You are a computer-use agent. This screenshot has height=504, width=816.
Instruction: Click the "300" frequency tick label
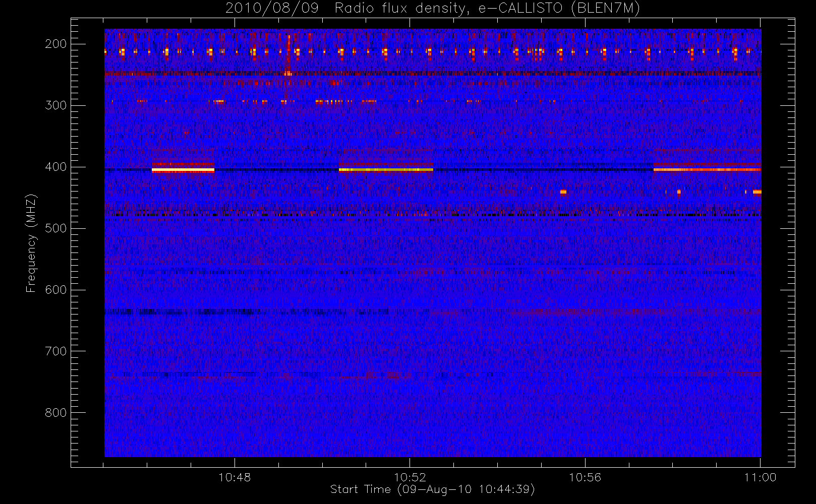pos(56,105)
